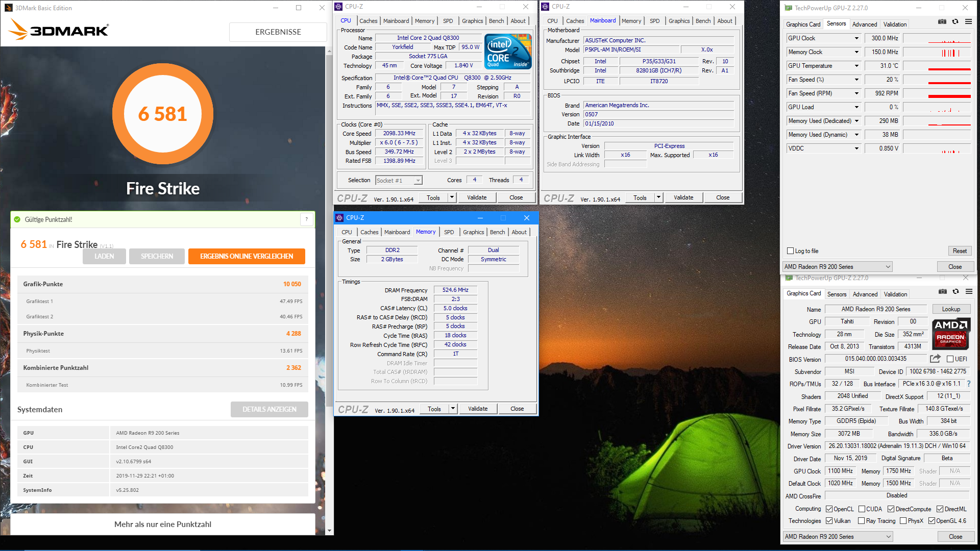980x551 pixels.
Task: Click the Fire Strike 6 581 score circle
Action: [x=163, y=114]
